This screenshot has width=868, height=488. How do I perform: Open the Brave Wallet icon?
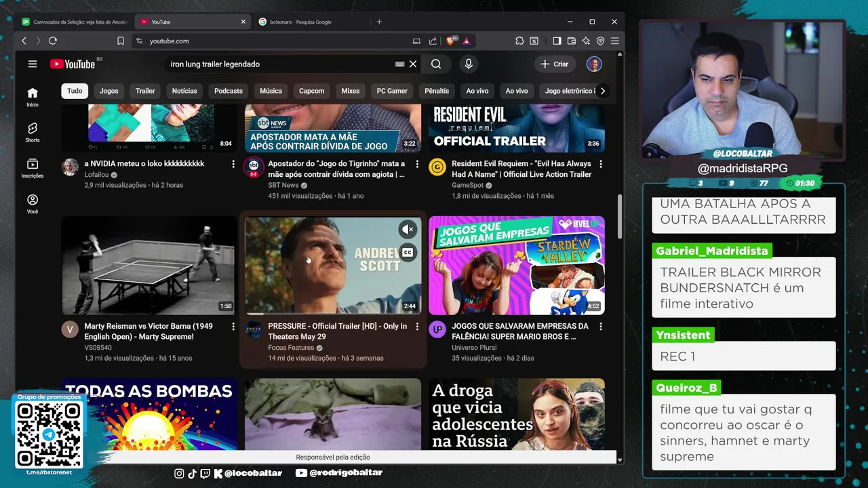pos(572,41)
